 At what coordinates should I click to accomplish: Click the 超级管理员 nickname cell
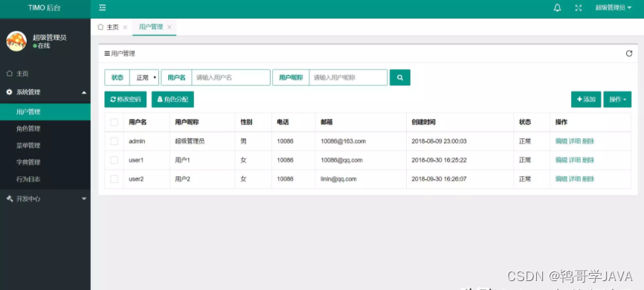click(x=190, y=141)
